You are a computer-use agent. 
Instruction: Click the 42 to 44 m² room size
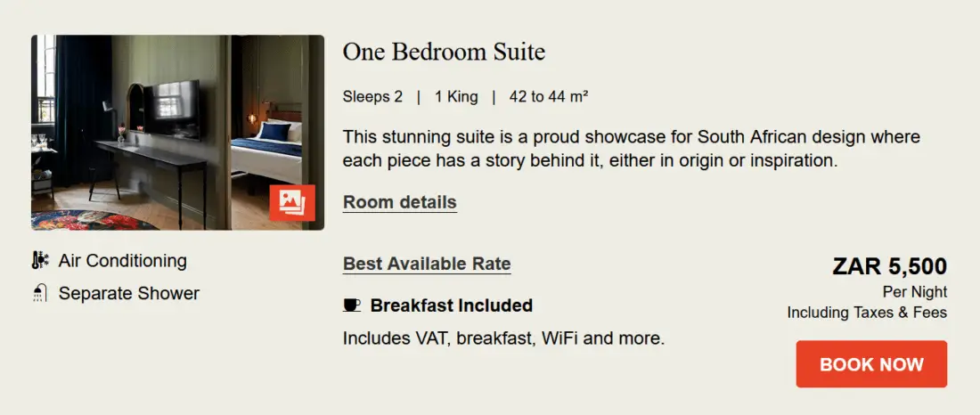(x=549, y=96)
